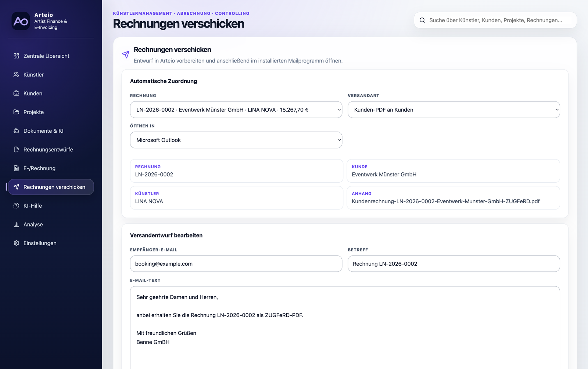Click the Künstler card LINA NOVA
The height and width of the screenshot is (369, 588).
point(236,198)
